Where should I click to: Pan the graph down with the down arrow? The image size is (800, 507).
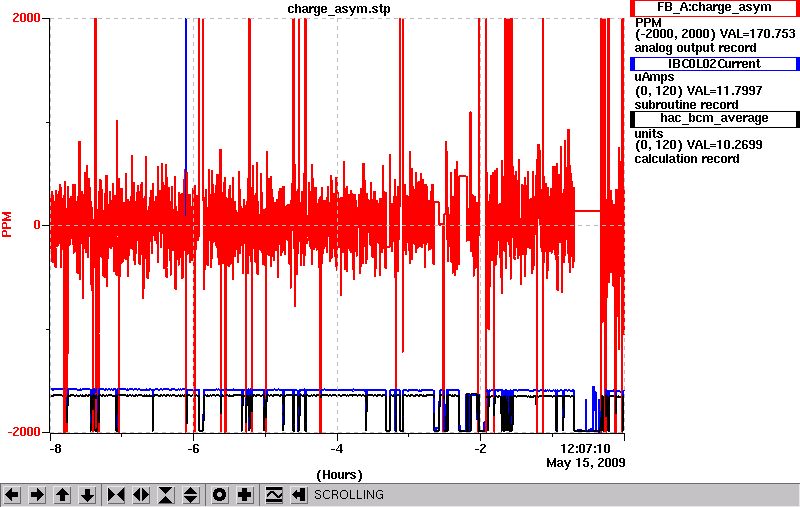[88, 495]
